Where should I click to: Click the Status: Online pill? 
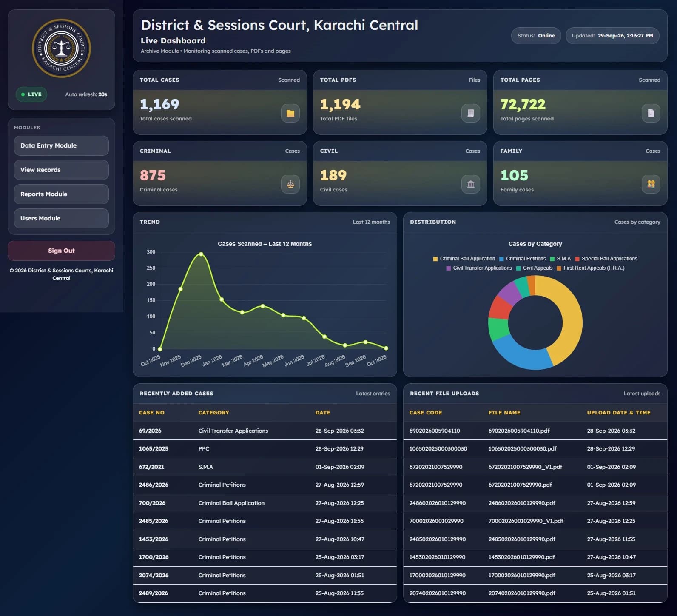536,36
